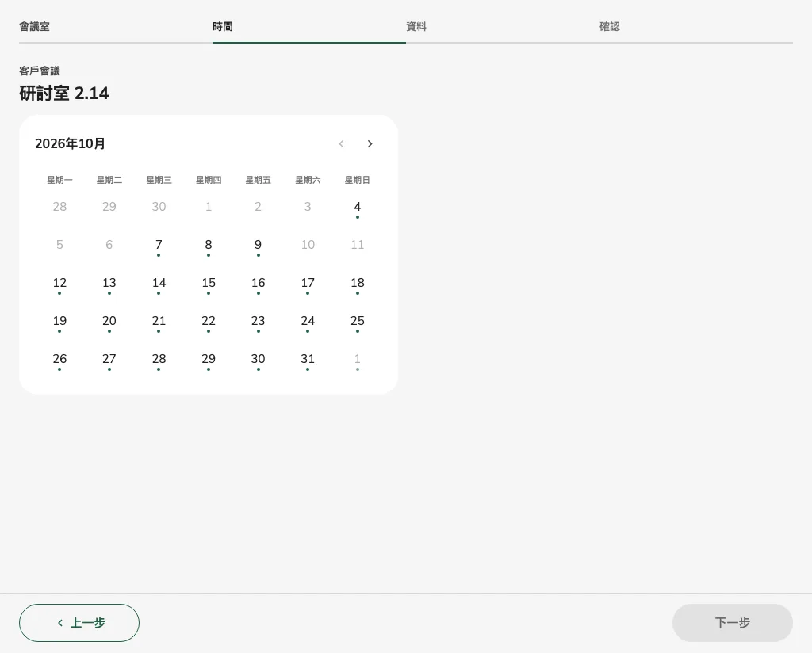Select October 21 in the calendar
Image resolution: width=812 pixels, height=653 pixels.
coord(159,321)
